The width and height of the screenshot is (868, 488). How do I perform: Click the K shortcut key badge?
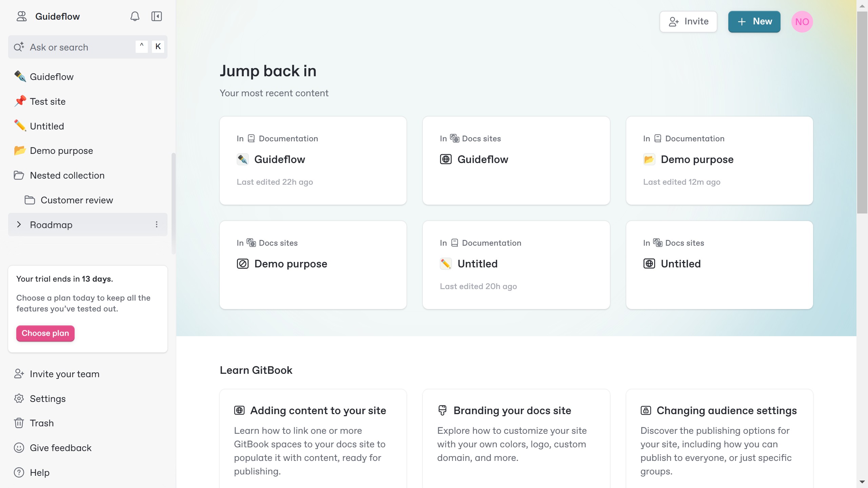coord(158,47)
